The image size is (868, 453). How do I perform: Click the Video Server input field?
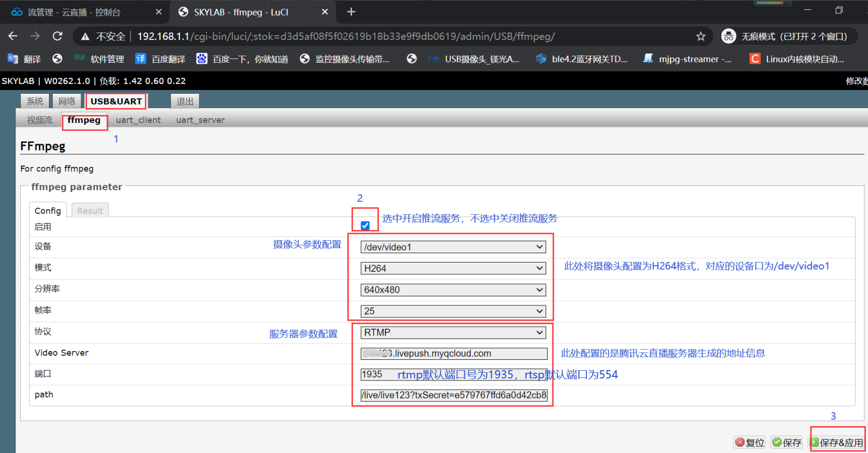pos(454,354)
